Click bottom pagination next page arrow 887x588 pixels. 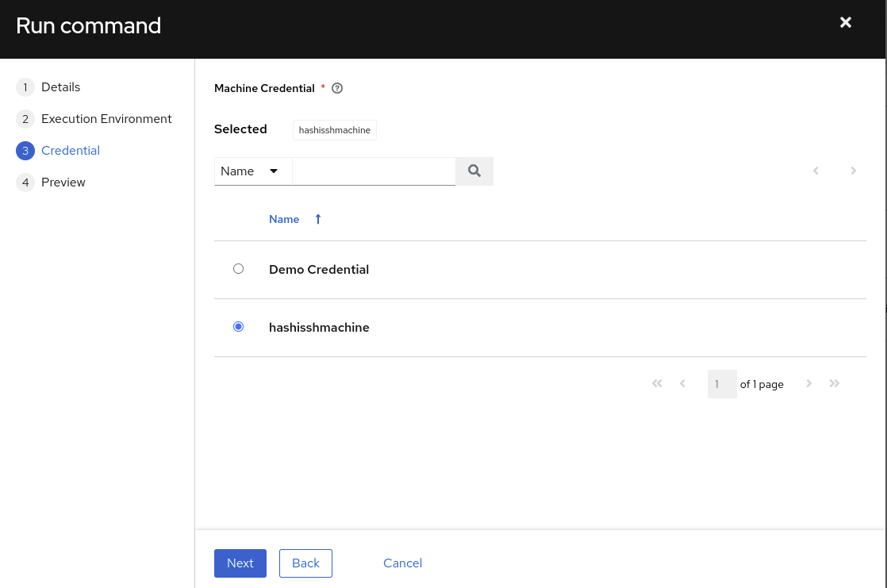coord(809,384)
